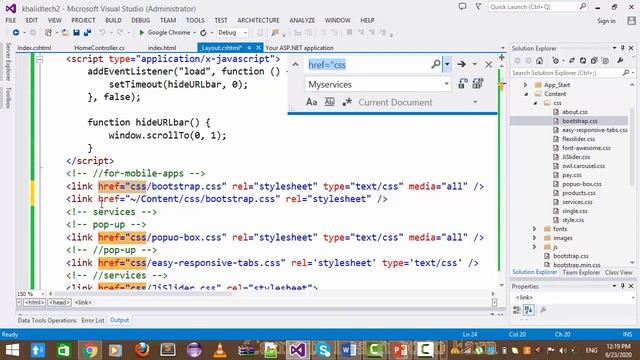Switch to Team Explorer tab
Image resolution: width=640 pixels, height=360 pixels.
point(581,272)
